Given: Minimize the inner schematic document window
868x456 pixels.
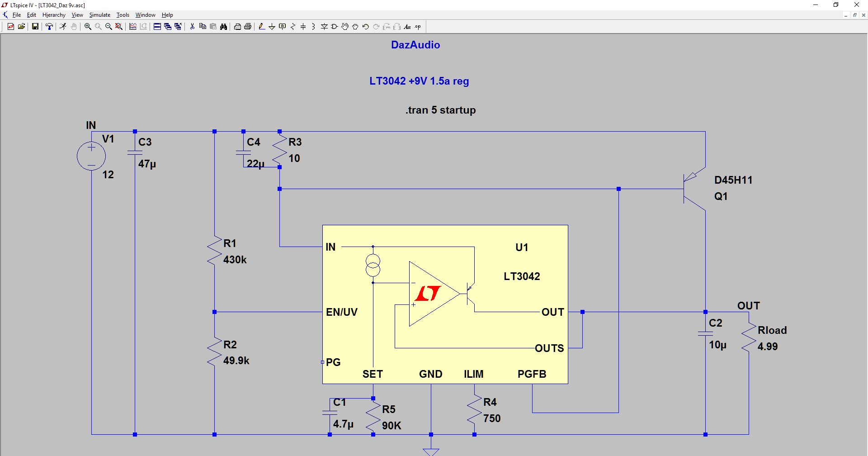Looking at the screenshot, I should pos(846,15).
